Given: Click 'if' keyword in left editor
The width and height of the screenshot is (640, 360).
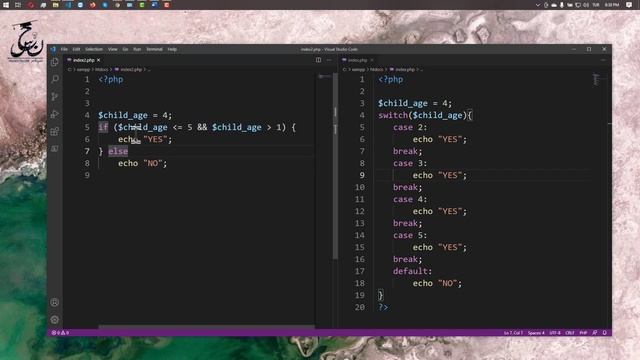Looking at the screenshot, I should point(103,127).
